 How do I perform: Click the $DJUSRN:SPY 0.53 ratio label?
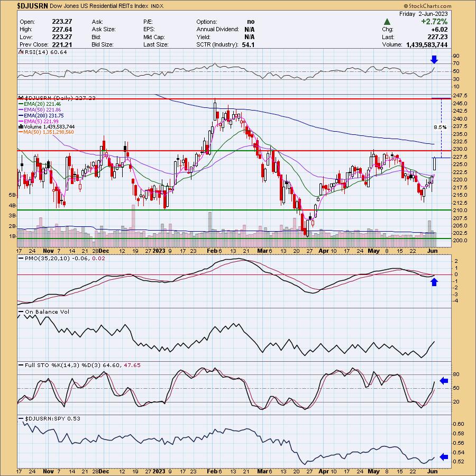[x=50, y=419]
